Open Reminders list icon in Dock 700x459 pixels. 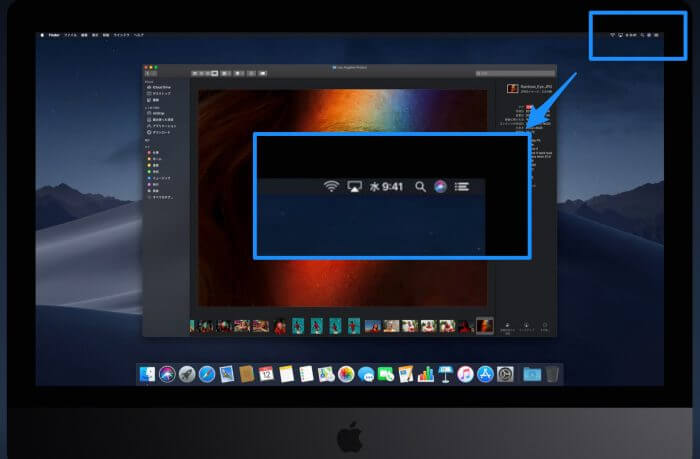(306, 374)
